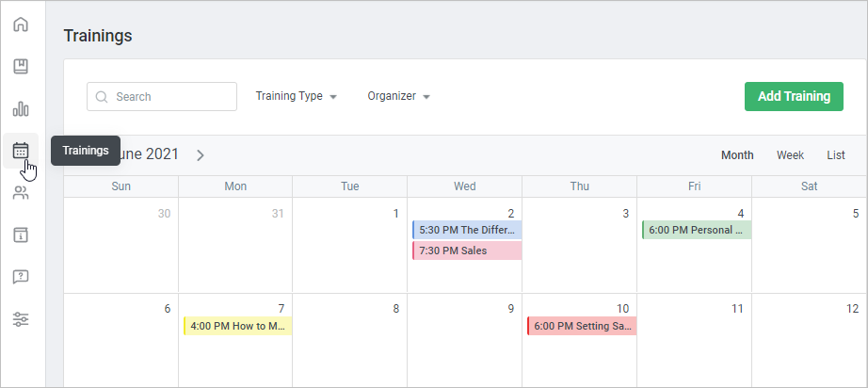Expand the Organizer filter dropdown

[398, 96]
